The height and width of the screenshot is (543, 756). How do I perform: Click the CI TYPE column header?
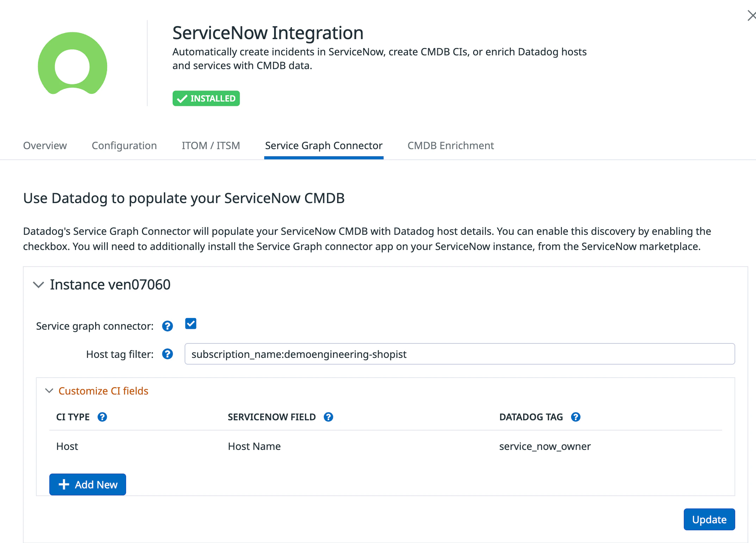[x=73, y=417]
